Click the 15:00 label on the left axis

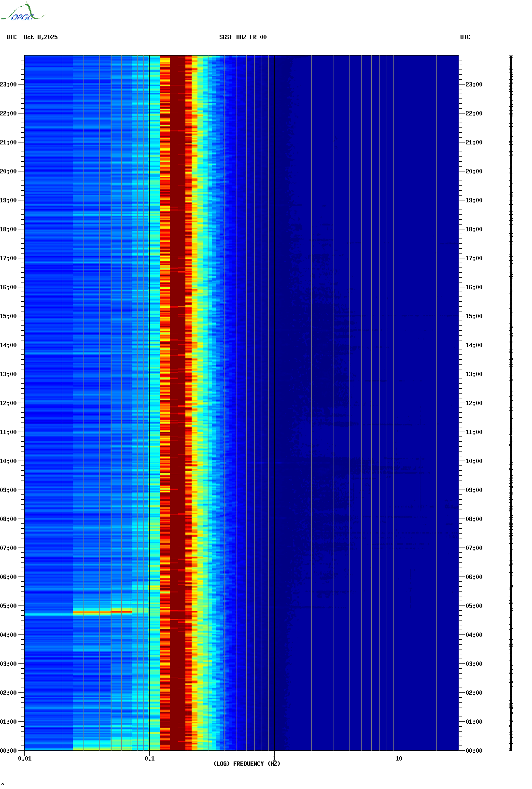(x=9, y=316)
